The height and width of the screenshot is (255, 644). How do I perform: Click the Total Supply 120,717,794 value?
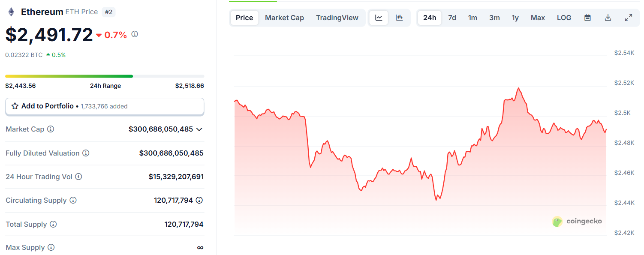click(184, 224)
